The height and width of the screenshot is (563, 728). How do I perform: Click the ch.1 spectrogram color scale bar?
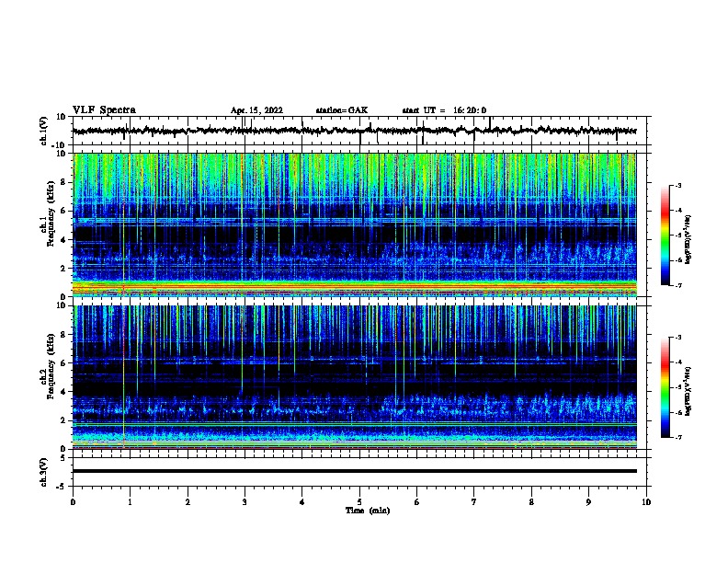click(665, 236)
